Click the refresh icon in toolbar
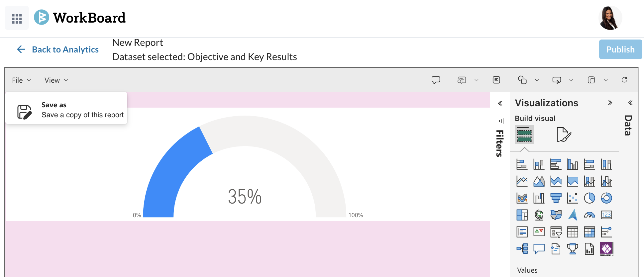The height and width of the screenshot is (277, 644). click(624, 80)
